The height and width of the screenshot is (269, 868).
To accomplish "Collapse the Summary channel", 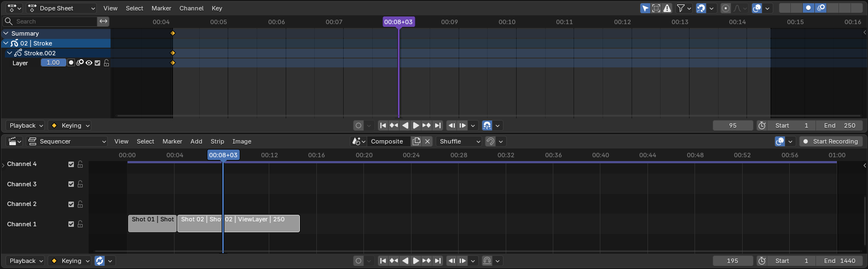I will pos(6,33).
